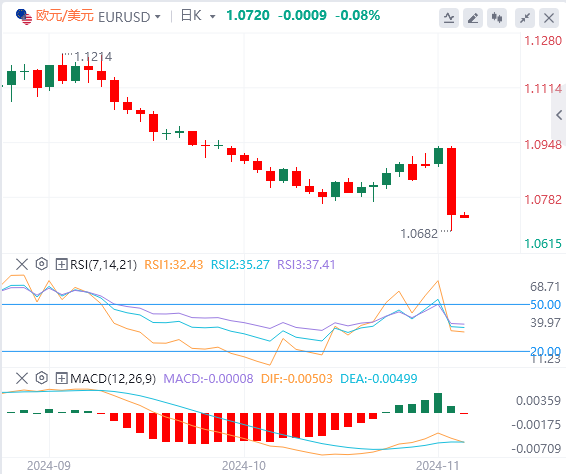The image size is (566, 474).
Task: Open the indicators line-chart icon
Action: tap(449, 18)
